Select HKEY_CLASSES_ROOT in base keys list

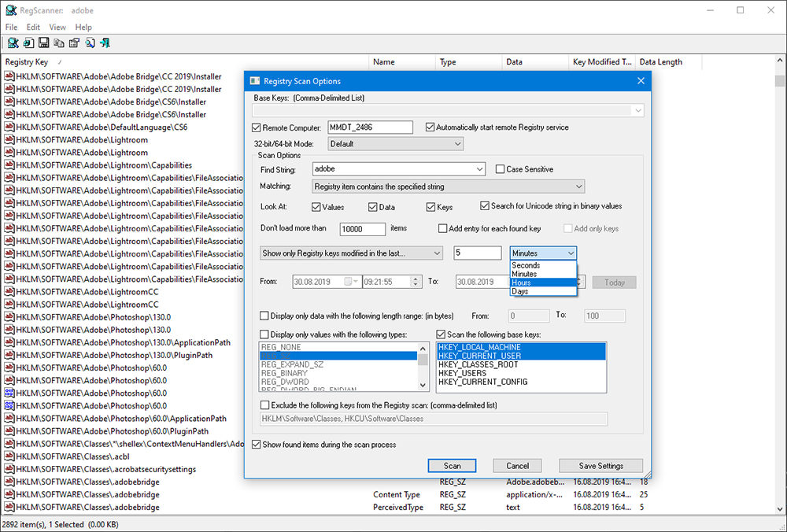tap(521, 364)
